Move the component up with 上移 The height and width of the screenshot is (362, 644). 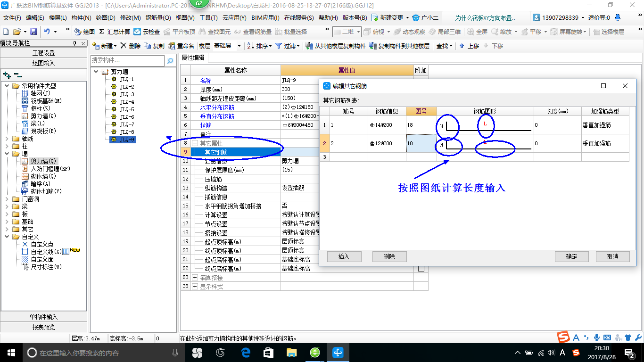tap(469, 46)
